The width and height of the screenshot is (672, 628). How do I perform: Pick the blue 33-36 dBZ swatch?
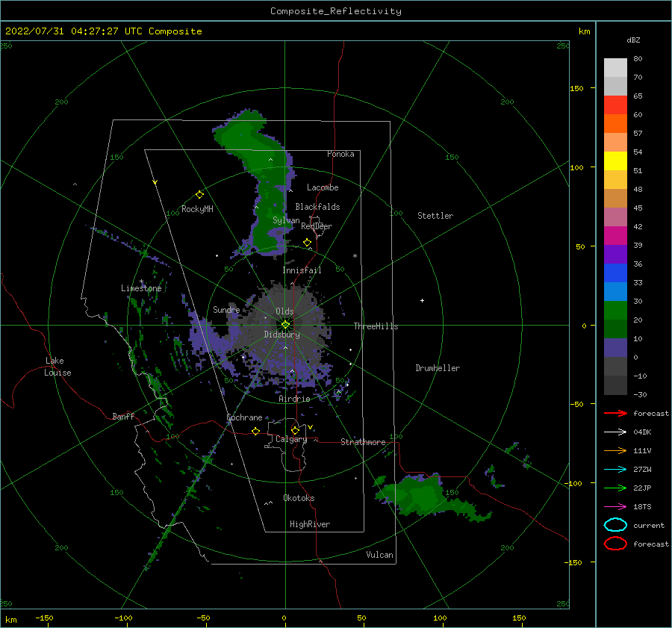(x=615, y=273)
